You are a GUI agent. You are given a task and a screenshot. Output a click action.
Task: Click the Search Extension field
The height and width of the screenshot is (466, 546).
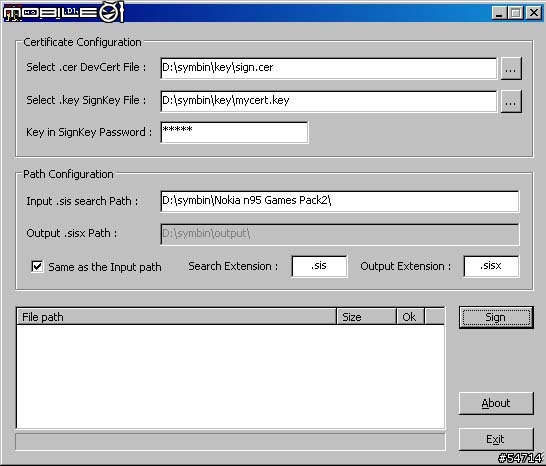pos(319,266)
